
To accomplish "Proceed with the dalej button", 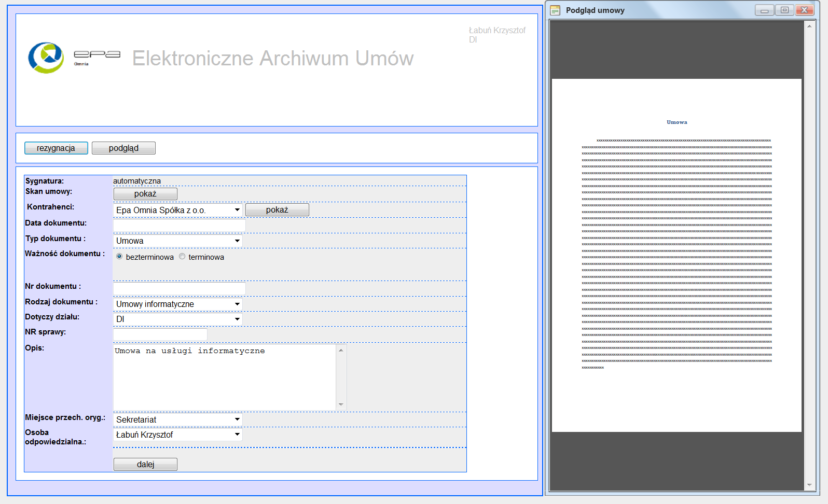I will (145, 465).
